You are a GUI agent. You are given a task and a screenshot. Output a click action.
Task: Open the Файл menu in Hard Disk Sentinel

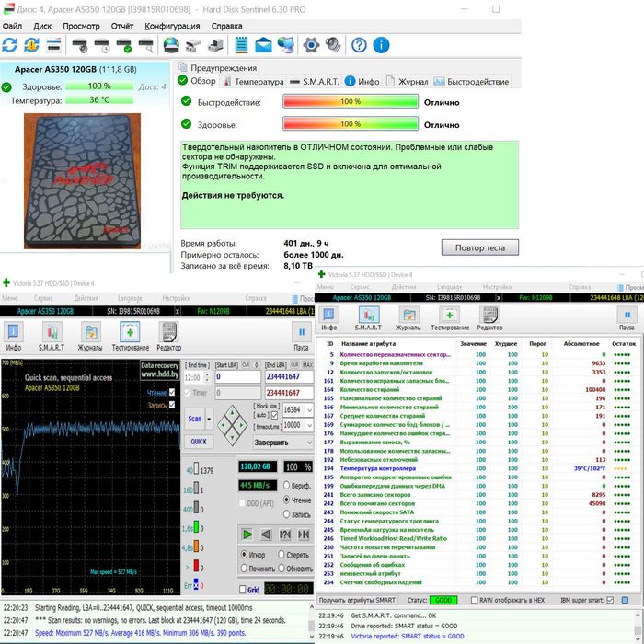(12, 26)
